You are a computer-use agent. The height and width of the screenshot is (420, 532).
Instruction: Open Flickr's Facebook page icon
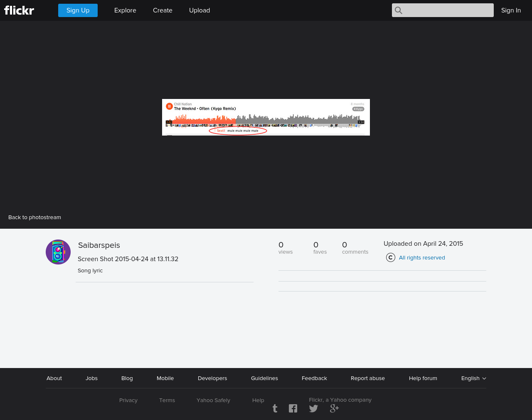click(293, 408)
